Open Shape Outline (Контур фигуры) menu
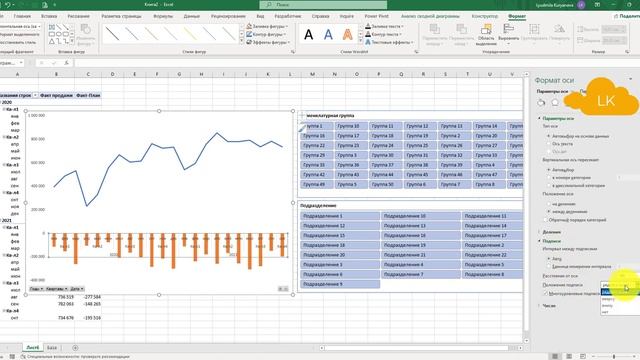This screenshot has width=640, height=360. 267,34
